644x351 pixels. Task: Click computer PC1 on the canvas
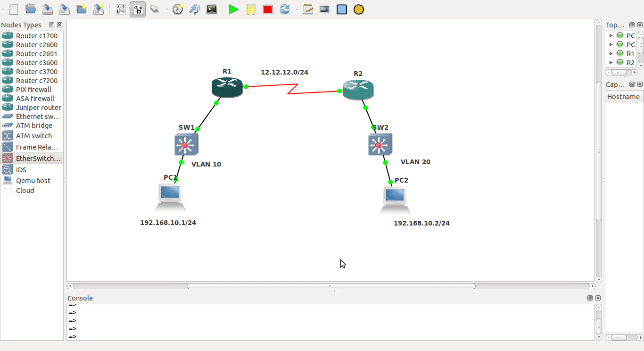(x=171, y=197)
